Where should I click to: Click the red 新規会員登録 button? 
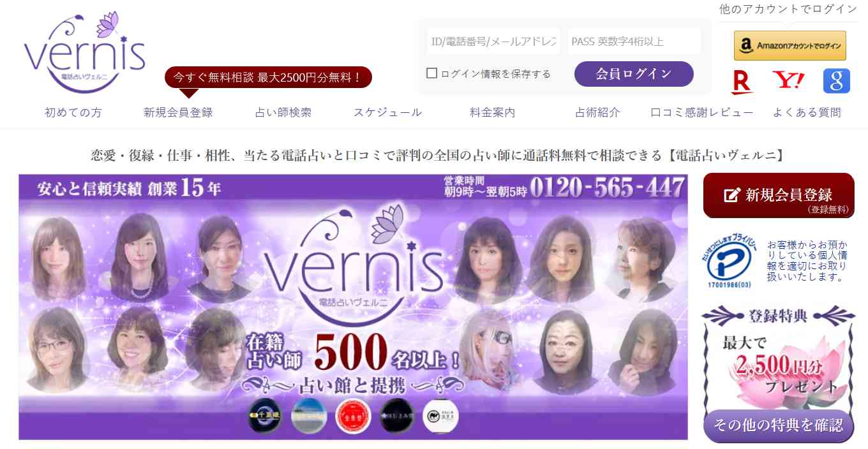click(779, 195)
